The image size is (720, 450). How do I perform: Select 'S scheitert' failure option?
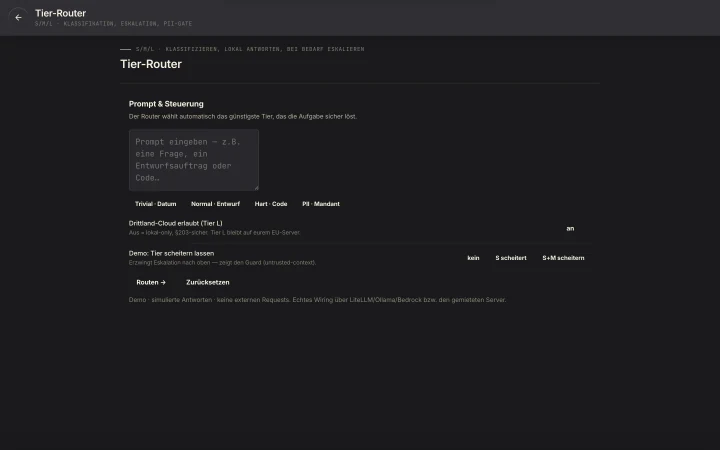(x=511, y=258)
